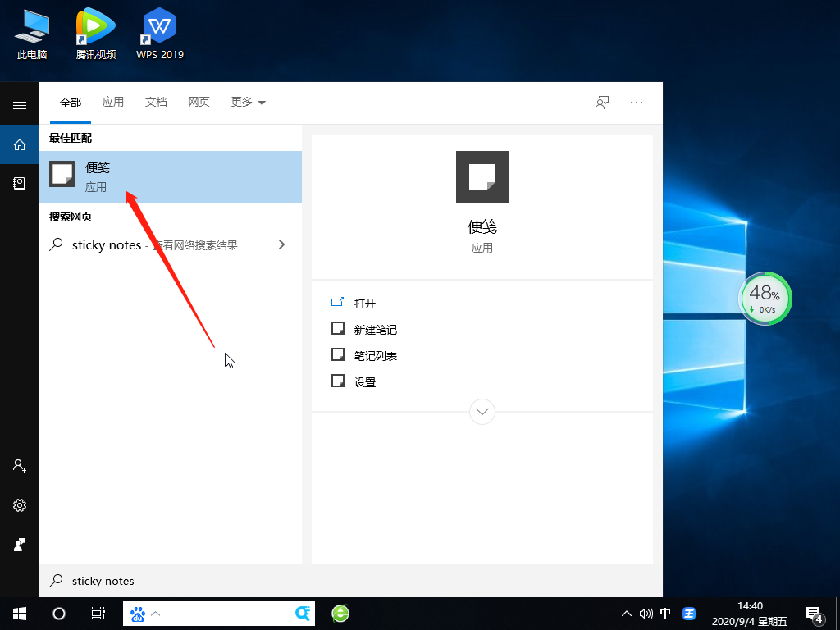
Task: Click the add account icon in sidebar
Action: tap(20, 465)
